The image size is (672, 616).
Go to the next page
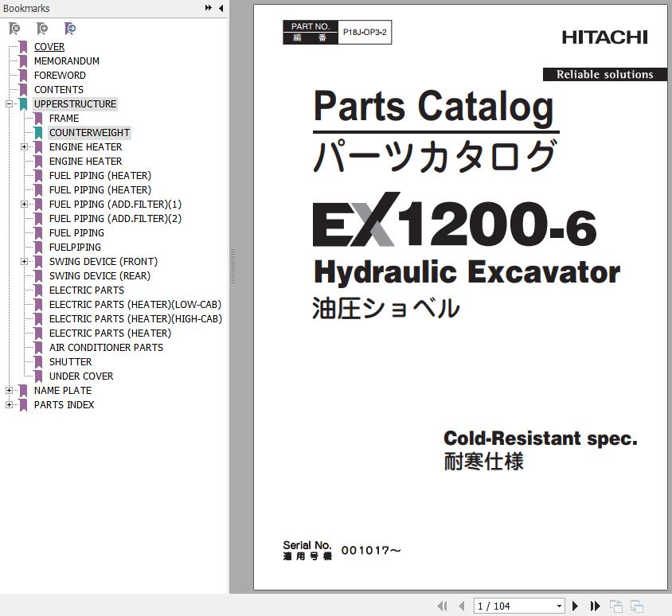click(x=575, y=606)
